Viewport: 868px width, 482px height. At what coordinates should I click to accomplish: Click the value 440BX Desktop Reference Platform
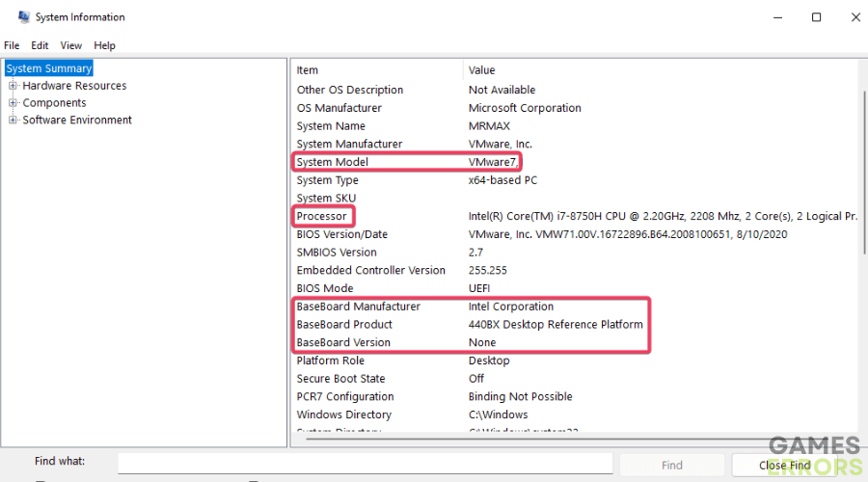click(x=556, y=324)
